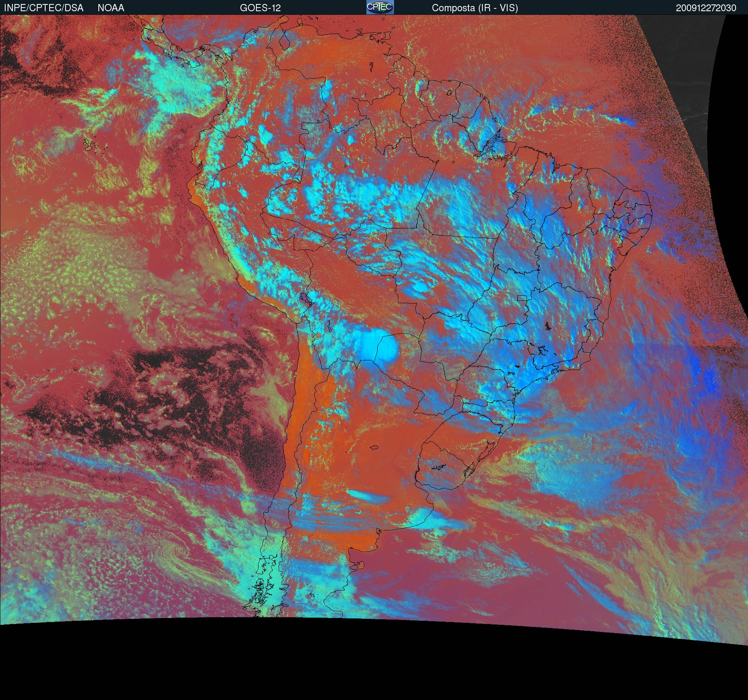748x700 pixels.
Task: Select the INPE/CPTEC/DSA header text
Action: point(44,8)
